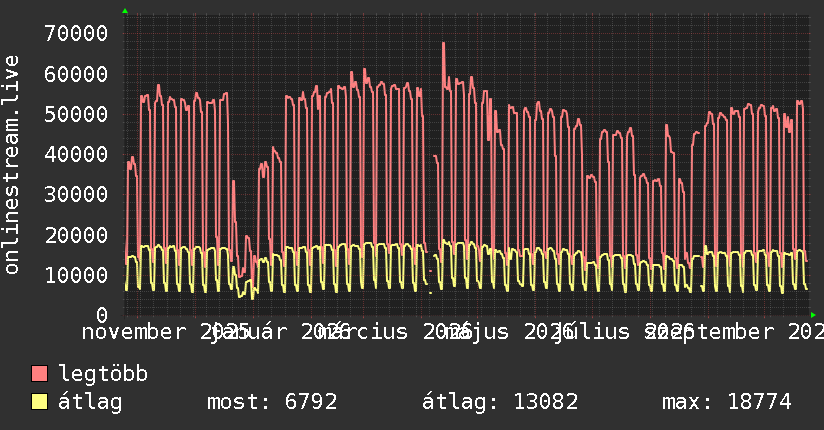Select the 70000 y-axis tick label
This screenshot has width=824, height=430.
point(76,33)
